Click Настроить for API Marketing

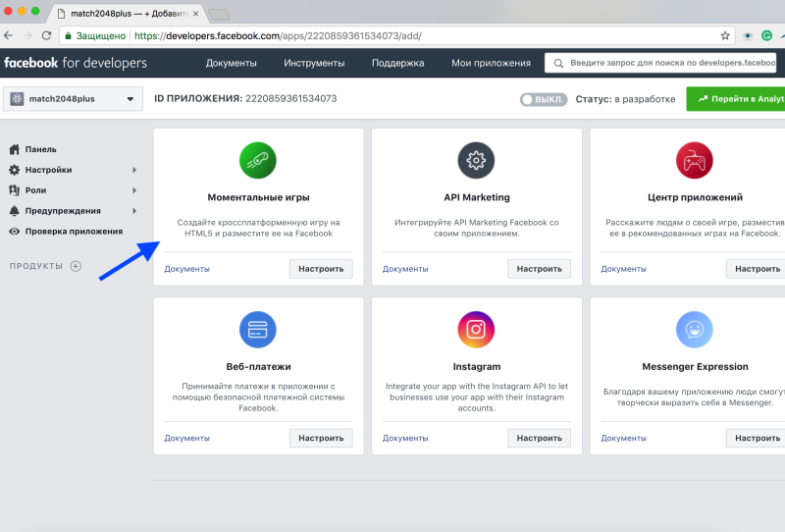pos(539,269)
